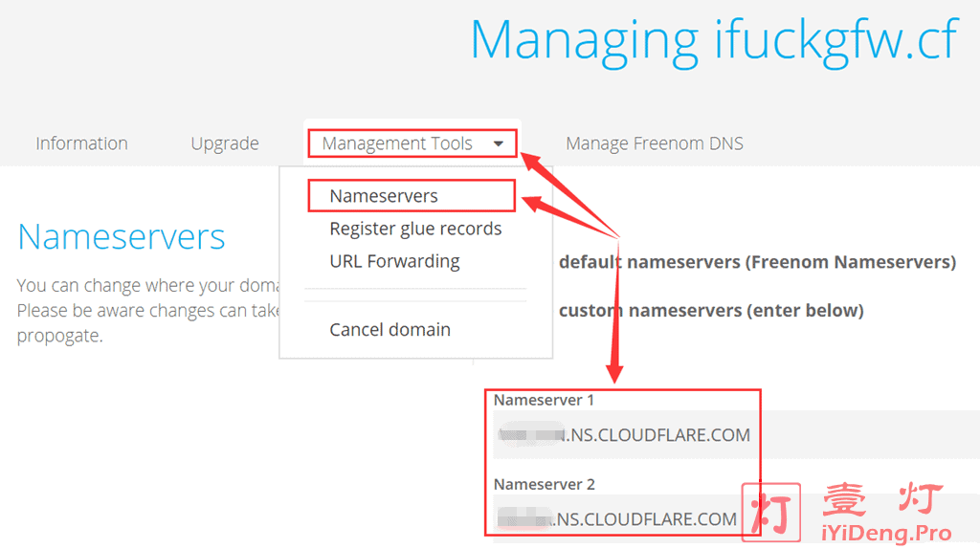Focus the Nameserver 2 input field
Screen dimensions: 980x549
(x=736, y=518)
